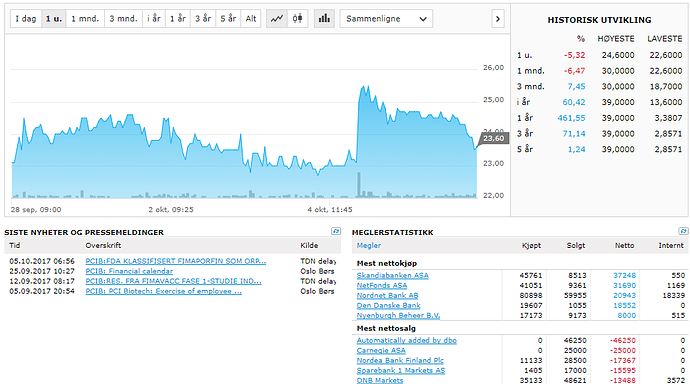The width and height of the screenshot is (690, 384).
Task: Open the Sammenligne dropdown
Action: [x=386, y=19]
